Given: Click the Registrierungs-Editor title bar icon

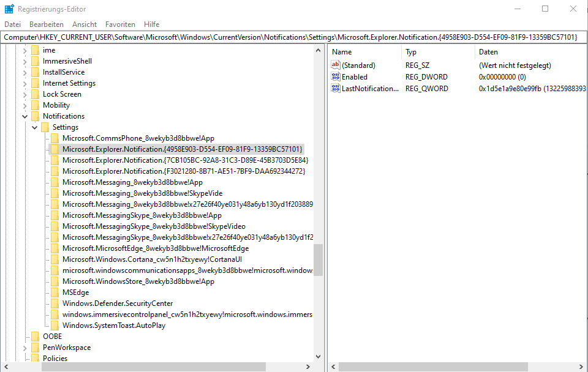Looking at the screenshot, I should click(x=9, y=9).
